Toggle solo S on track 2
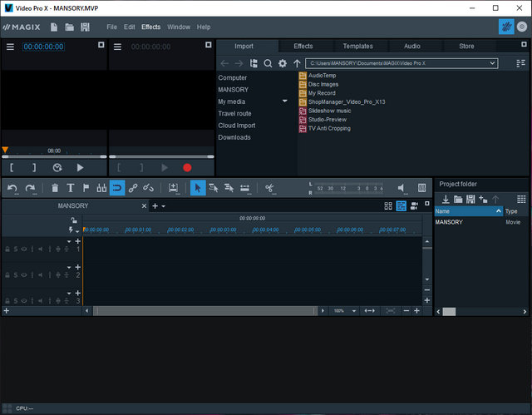 15,274
